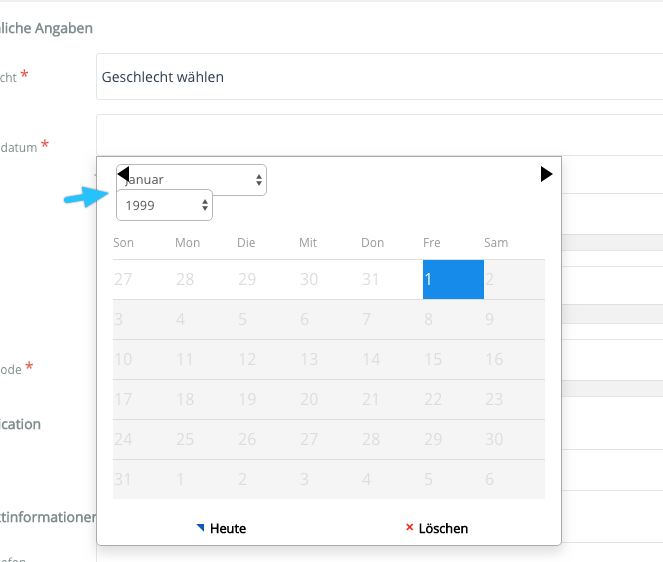Select highlighted day 1 in calendar
Image resolution: width=663 pixels, height=562 pixels.
(453, 280)
